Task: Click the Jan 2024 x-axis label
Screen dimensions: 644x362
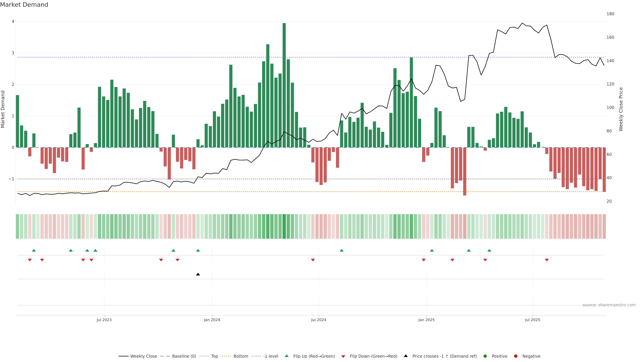Action: tap(212, 320)
